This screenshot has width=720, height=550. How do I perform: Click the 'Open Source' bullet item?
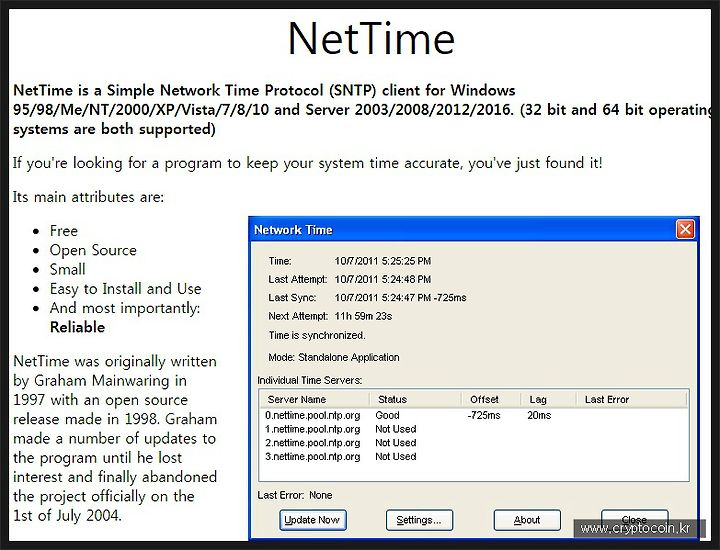pos(93,250)
